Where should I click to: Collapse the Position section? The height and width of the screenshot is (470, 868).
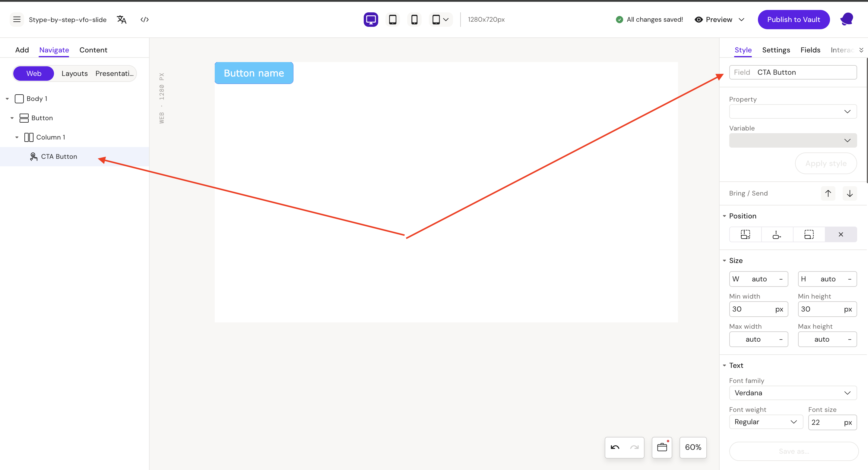724,216
